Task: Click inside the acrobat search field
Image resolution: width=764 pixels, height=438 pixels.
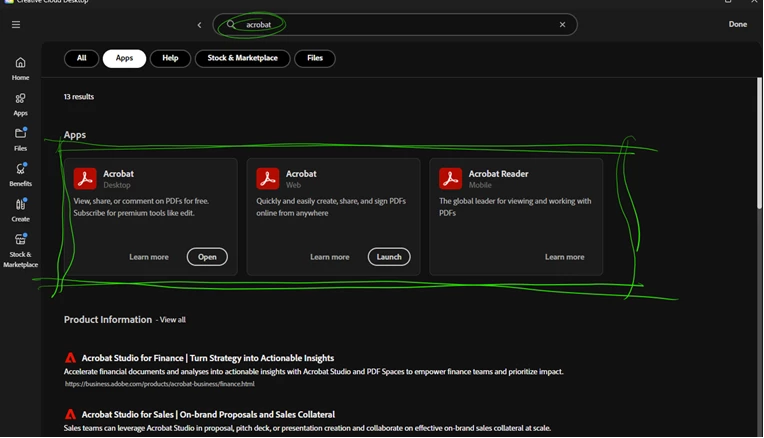Action: 395,24
